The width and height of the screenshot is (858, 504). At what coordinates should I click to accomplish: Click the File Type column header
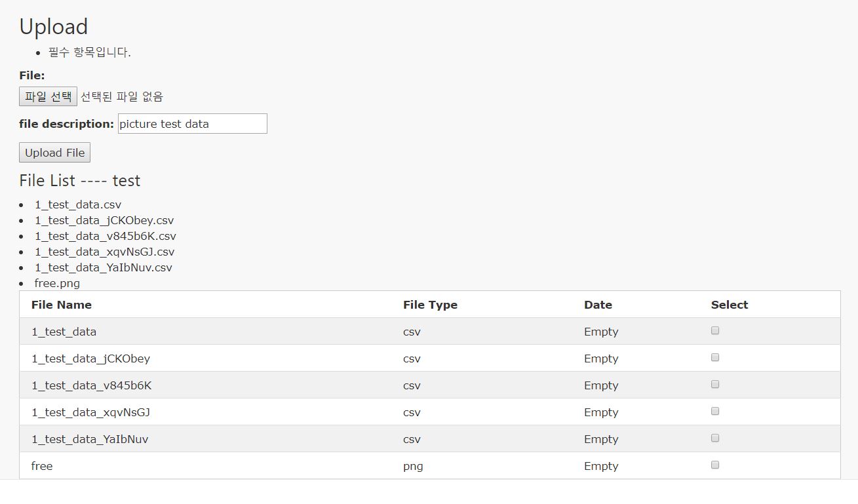pos(430,305)
